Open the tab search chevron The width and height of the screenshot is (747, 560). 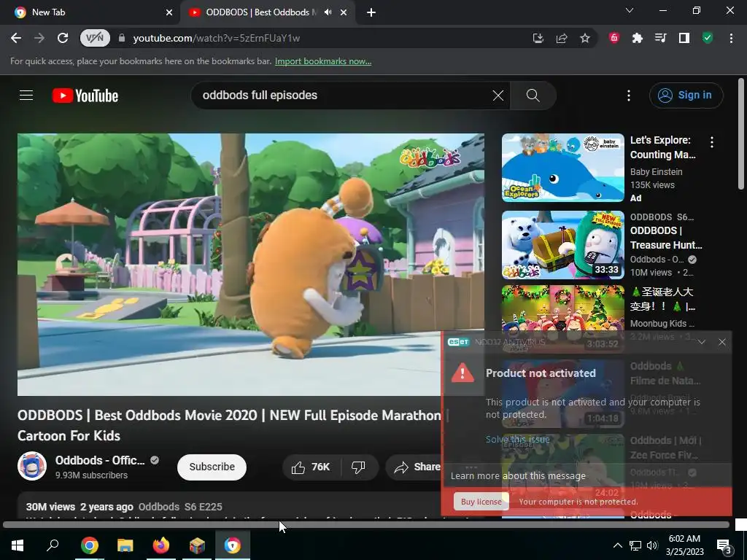[630, 10]
